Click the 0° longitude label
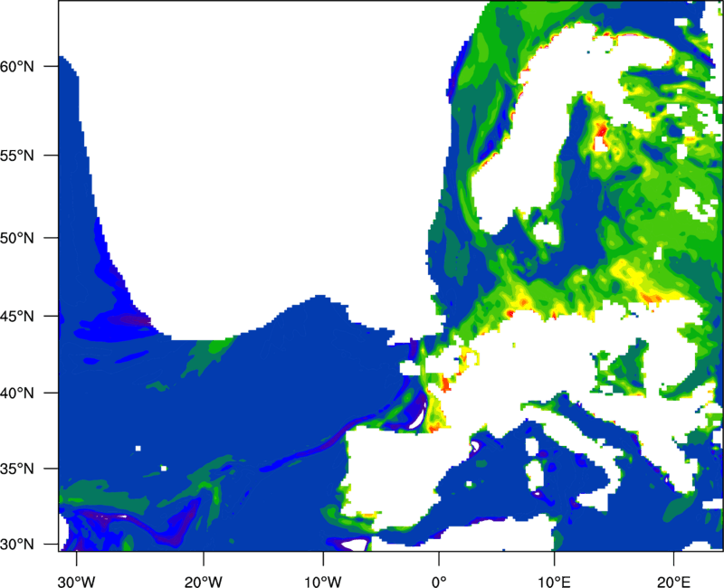The height and width of the screenshot is (588, 724). tap(439, 582)
